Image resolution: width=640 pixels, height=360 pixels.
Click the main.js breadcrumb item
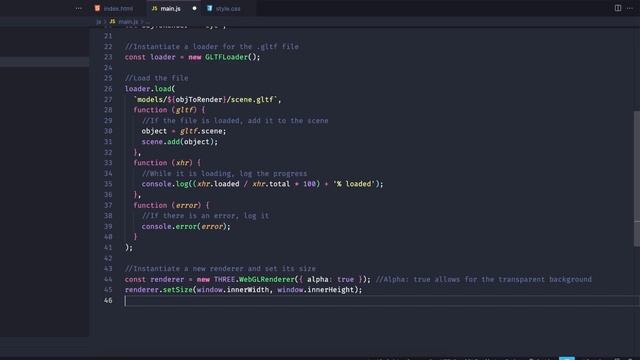[124, 22]
